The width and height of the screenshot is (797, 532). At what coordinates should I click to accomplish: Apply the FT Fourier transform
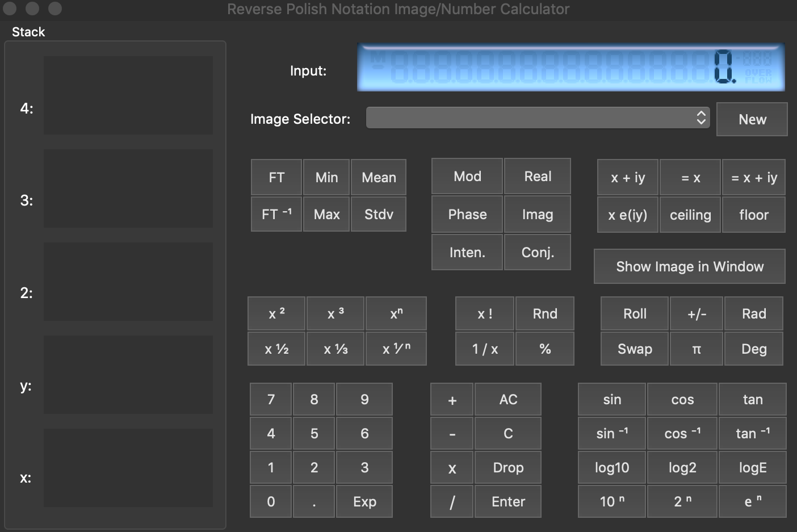pyautogui.click(x=276, y=177)
